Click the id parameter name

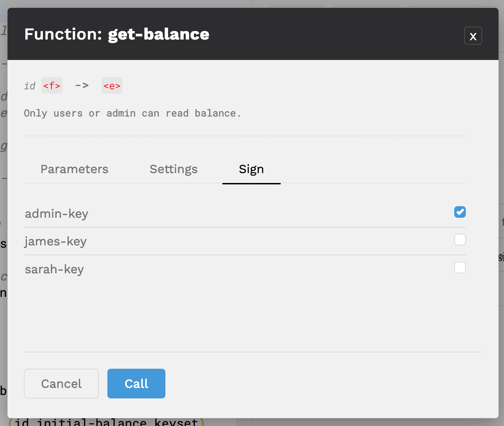(30, 86)
